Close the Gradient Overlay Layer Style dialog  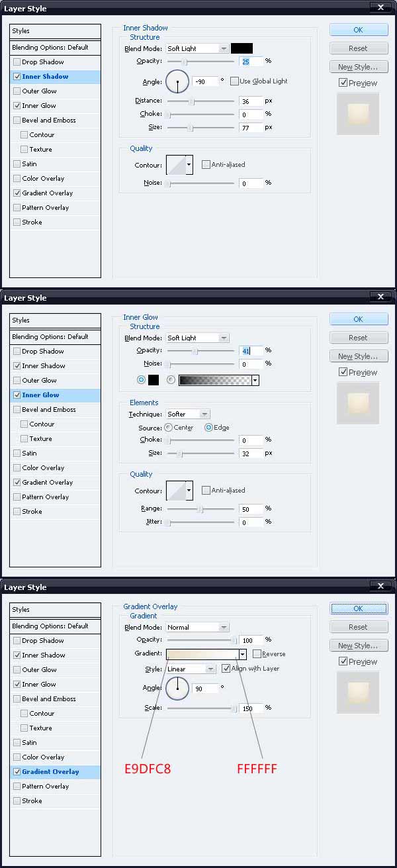(380, 587)
